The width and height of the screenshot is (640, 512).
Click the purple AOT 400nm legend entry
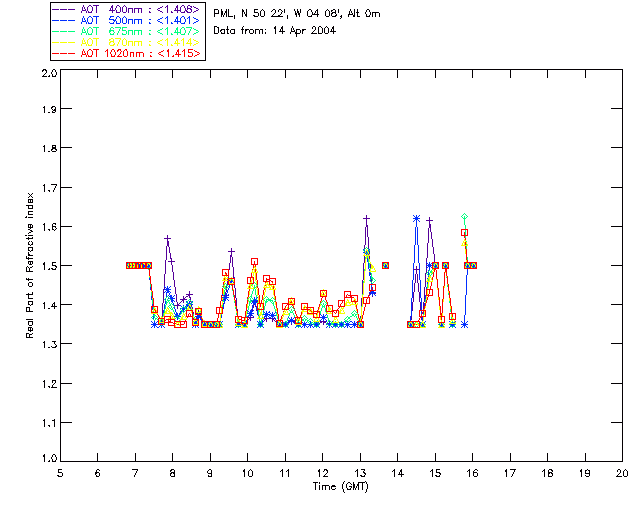[x=126, y=9]
